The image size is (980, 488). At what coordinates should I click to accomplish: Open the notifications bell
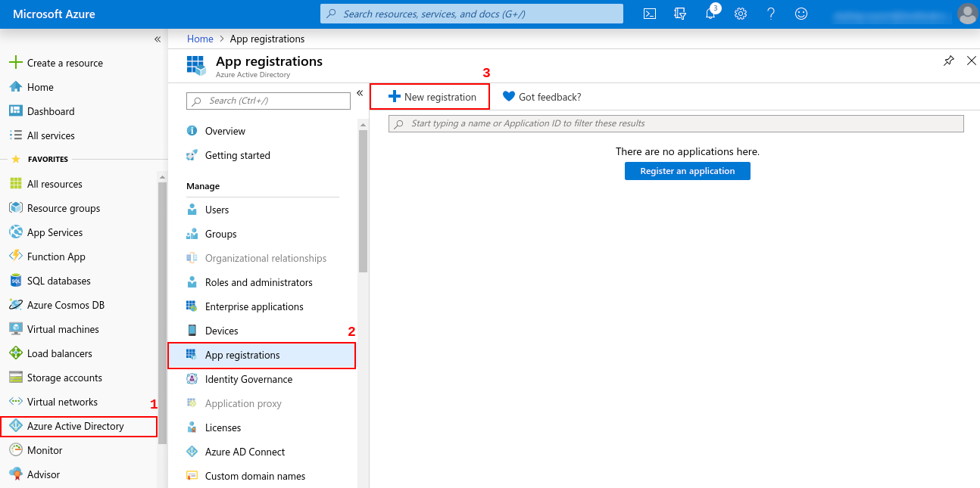(710, 14)
